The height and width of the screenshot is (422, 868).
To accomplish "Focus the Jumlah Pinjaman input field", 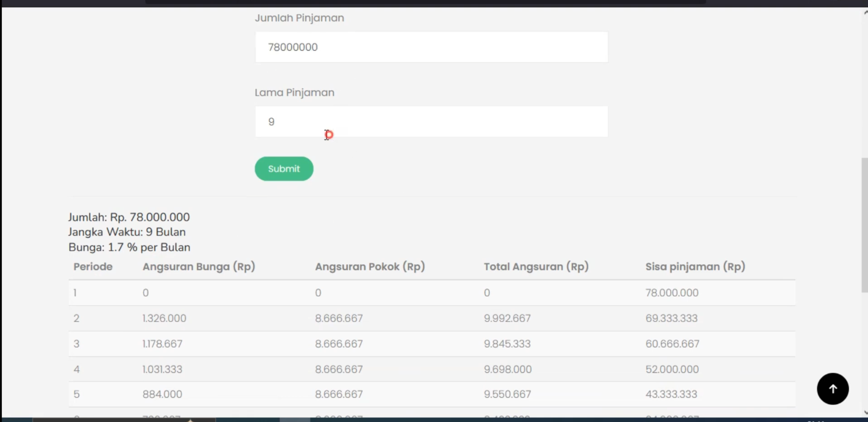I will pos(431,47).
